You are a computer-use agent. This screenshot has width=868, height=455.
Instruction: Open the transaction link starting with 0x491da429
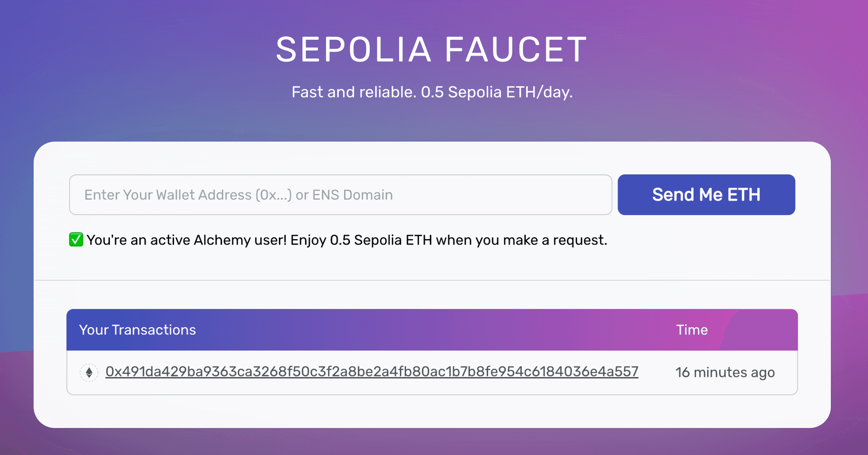(372, 372)
